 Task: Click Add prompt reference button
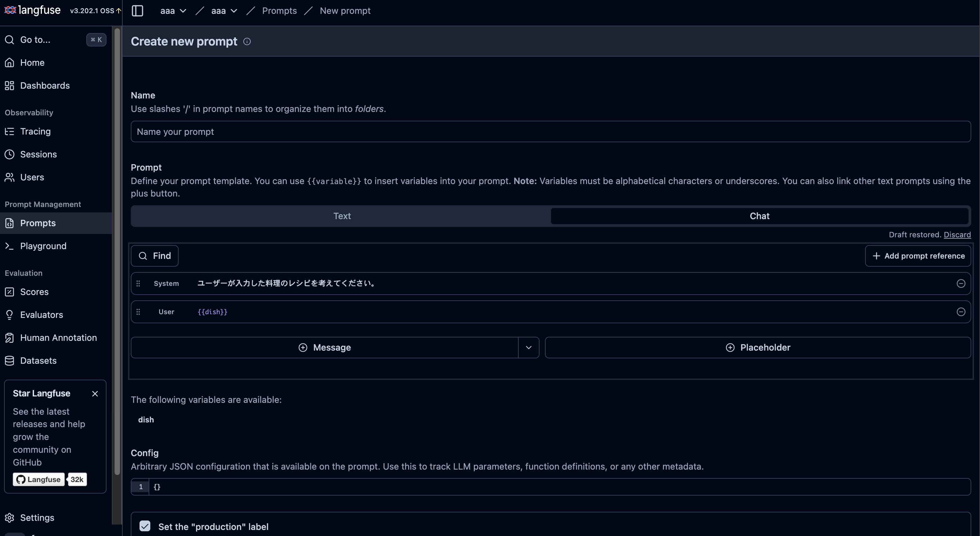(x=918, y=256)
